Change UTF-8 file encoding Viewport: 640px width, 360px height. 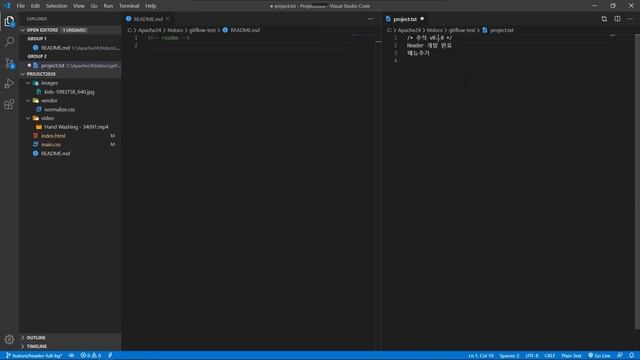(531, 356)
